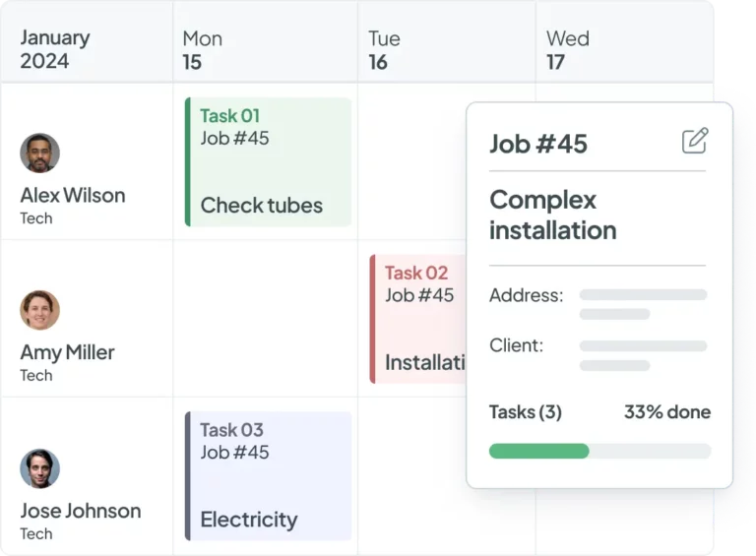Click the Complex installation heading

coord(552,215)
